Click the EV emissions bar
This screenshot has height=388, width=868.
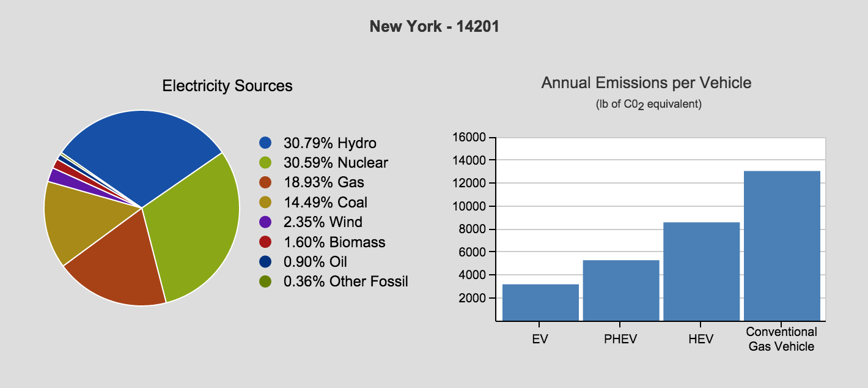click(x=540, y=302)
